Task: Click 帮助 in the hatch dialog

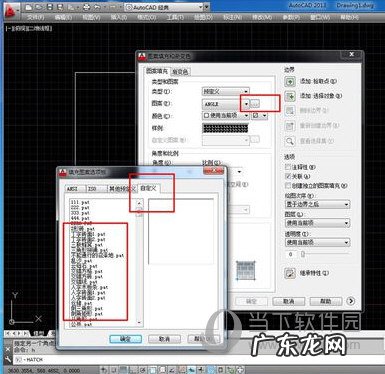Action: click(x=326, y=301)
